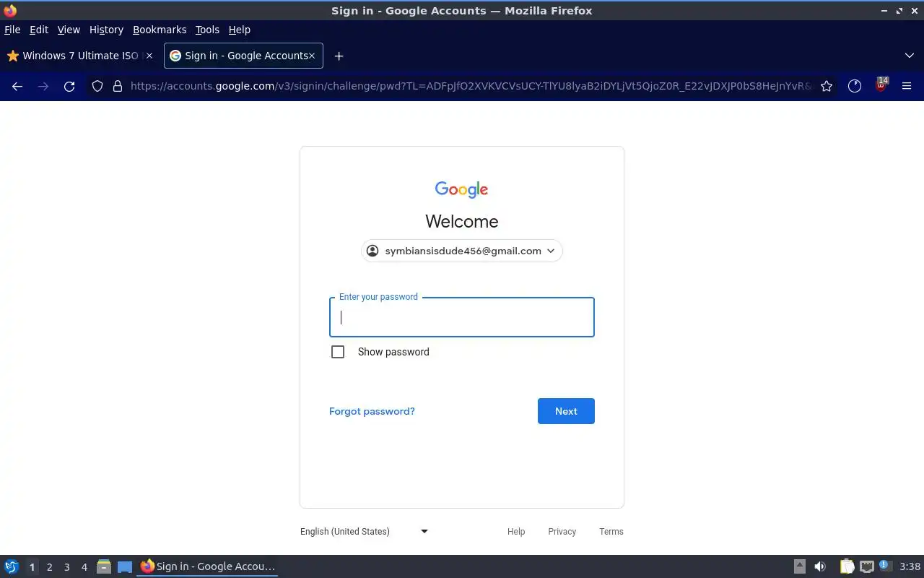Viewport: 924px width, 578px height.
Task: Open the volume speaker tray icon
Action: point(820,566)
